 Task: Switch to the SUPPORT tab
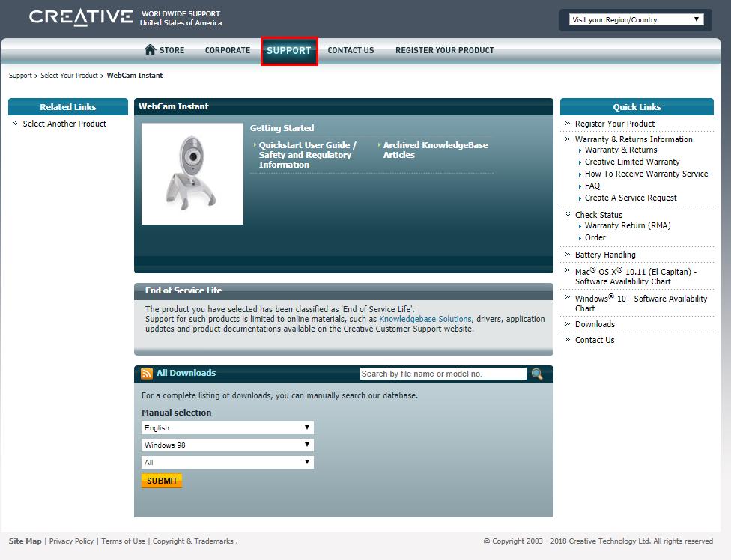point(289,50)
